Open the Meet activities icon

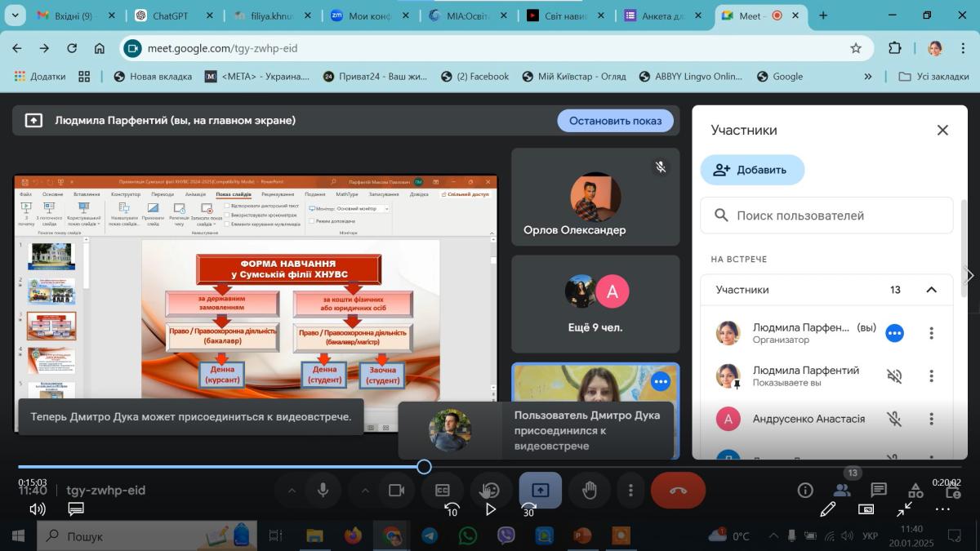click(915, 490)
